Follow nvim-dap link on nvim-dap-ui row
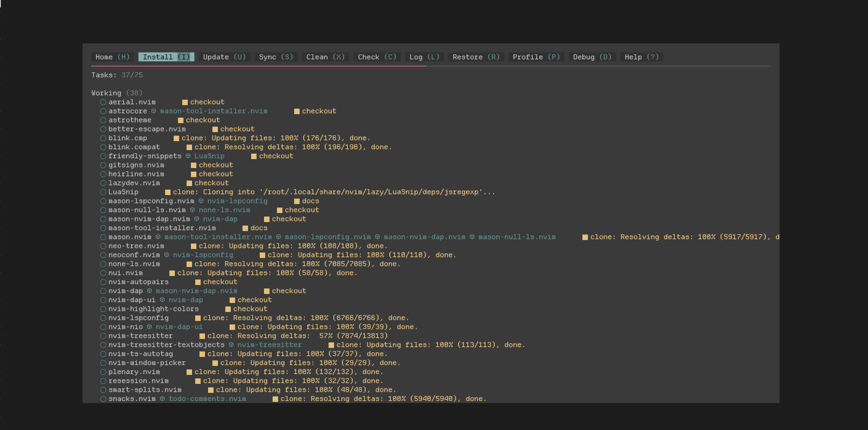Screen dimensions: 868x430 [186, 300]
